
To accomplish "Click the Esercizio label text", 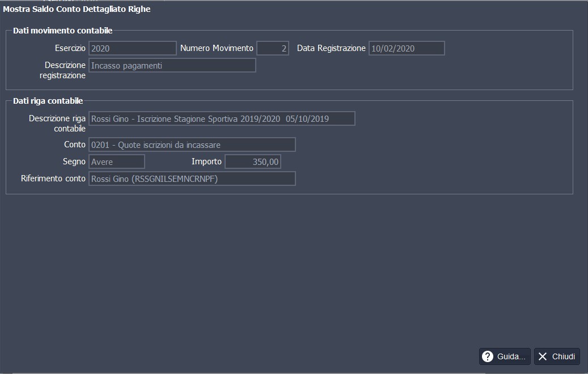I will [70, 48].
